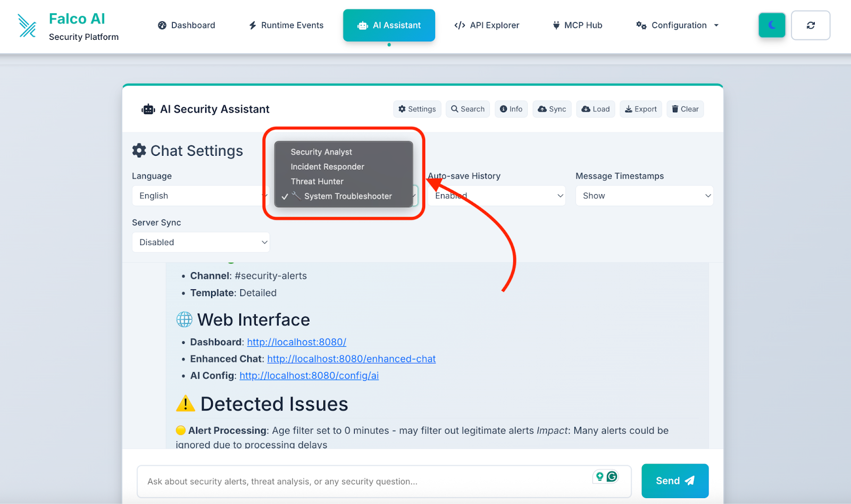Show chat Info
This screenshot has height=504, width=851.
point(511,109)
